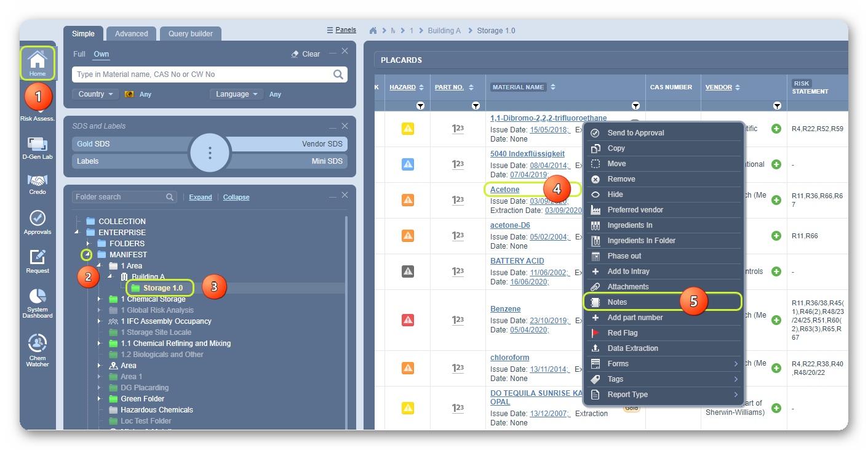
Task: Choose Send to Approval in the context menu
Action: pyautogui.click(x=664, y=133)
